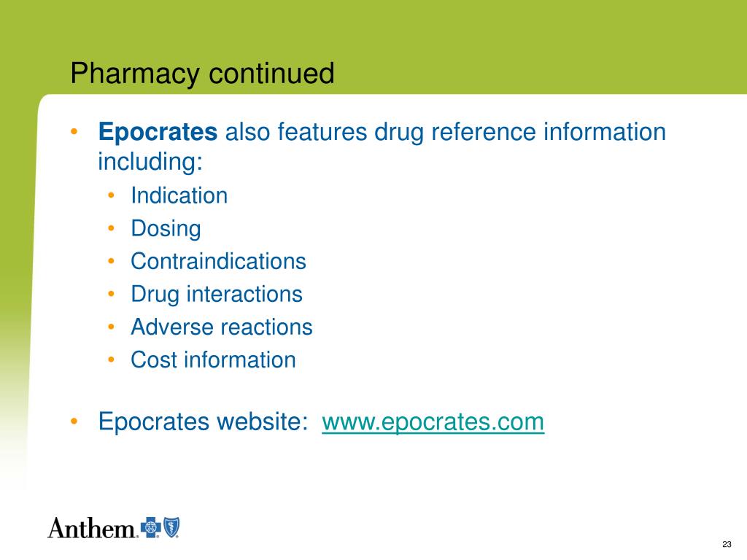This screenshot has width=747, height=560.
Task: Click the bold 'Epocrates' word
Action: pyautogui.click(x=158, y=131)
